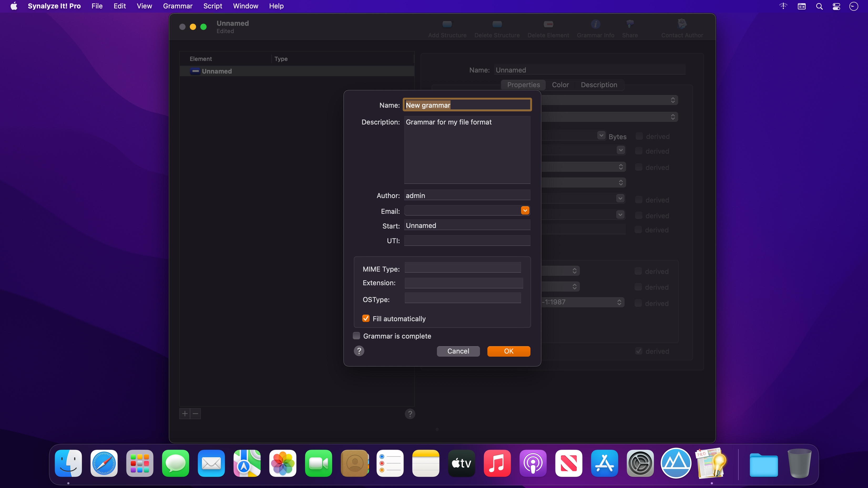Open Podcasts from the Dock
The width and height of the screenshot is (868, 488).
533,463
